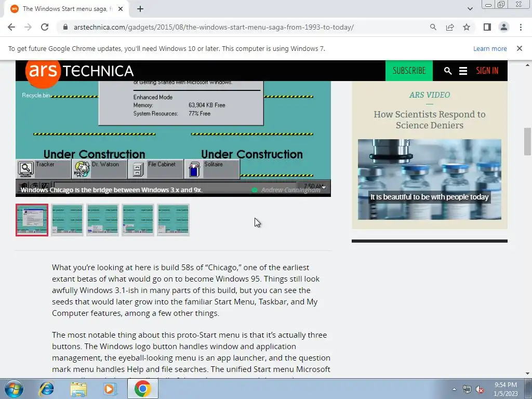The width and height of the screenshot is (532, 399).
Task: Open the tab search dropdown arrow
Action: [470, 9]
